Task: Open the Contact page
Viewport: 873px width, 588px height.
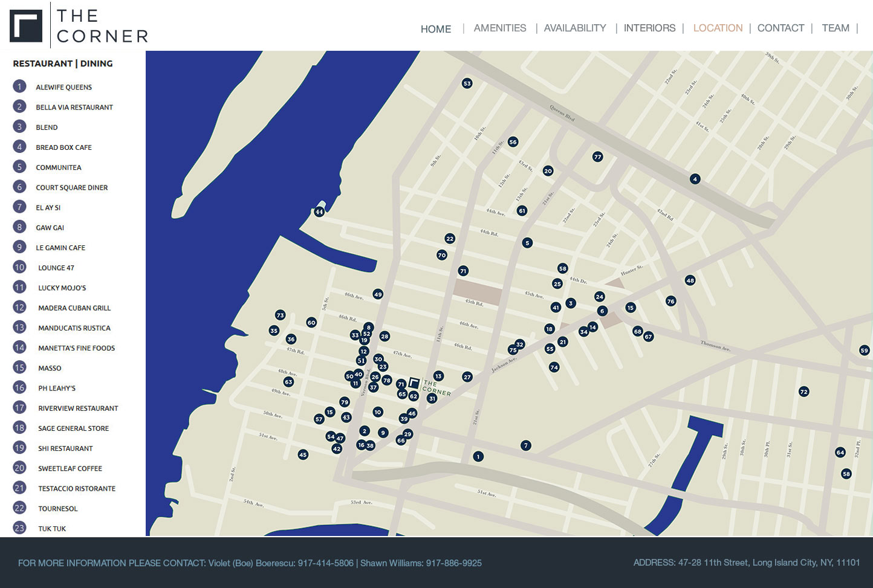Action: pos(781,28)
